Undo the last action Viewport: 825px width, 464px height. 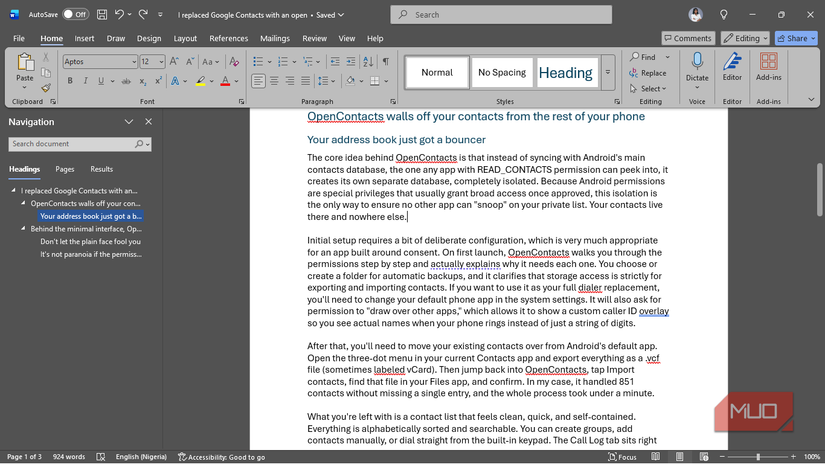(x=119, y=15)
